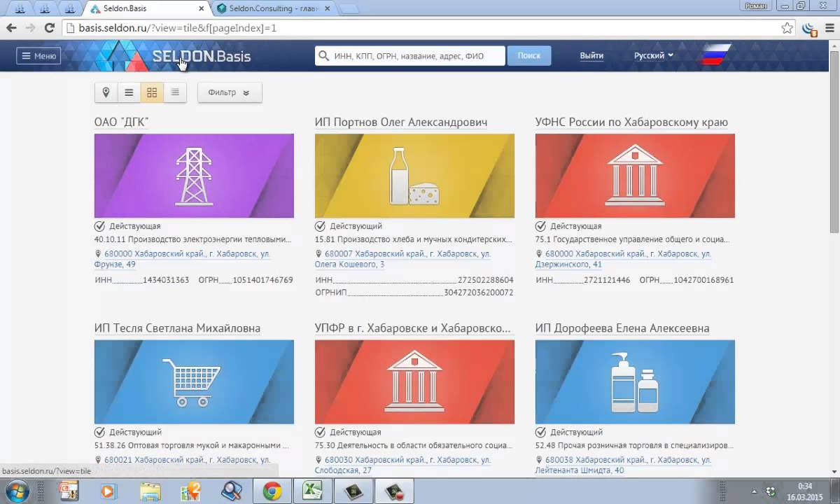Select the tile grid view icon
The height and width of the screenshot is (504, 840).
pyautogui.click(x=153, y=92)
